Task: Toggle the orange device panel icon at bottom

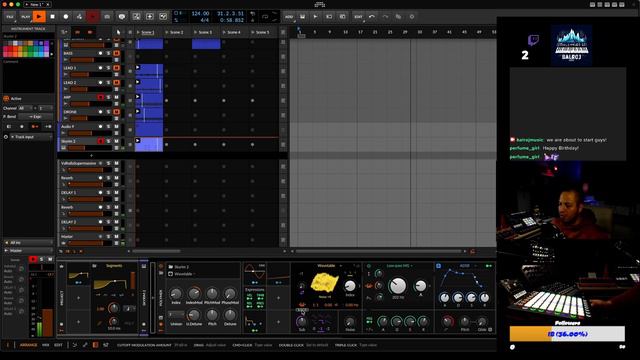Action: tap(95, 345)
